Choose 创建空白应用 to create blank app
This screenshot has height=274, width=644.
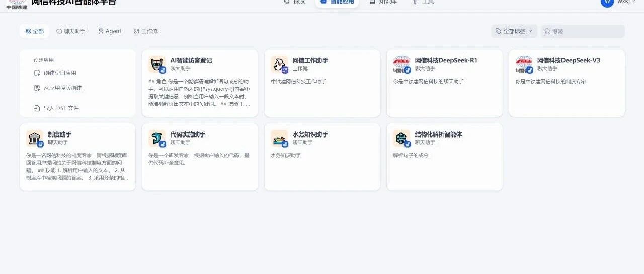click(55, 73)
